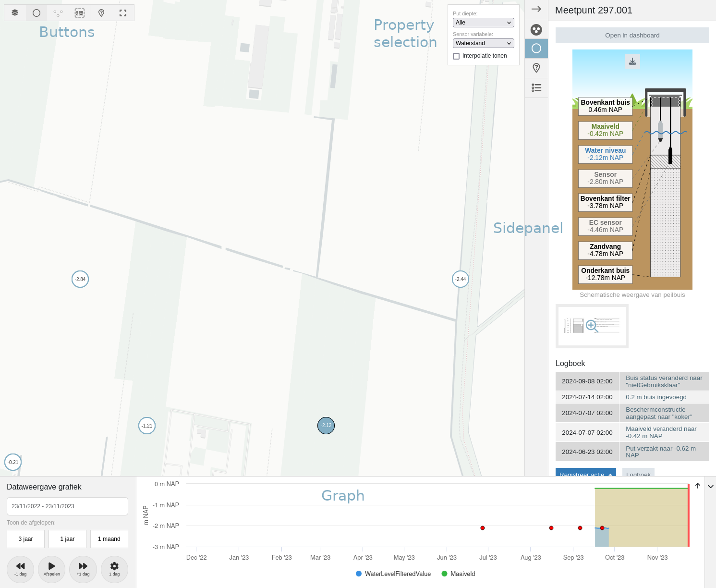Click the location pin icon in map toolbar

(101, 13)
